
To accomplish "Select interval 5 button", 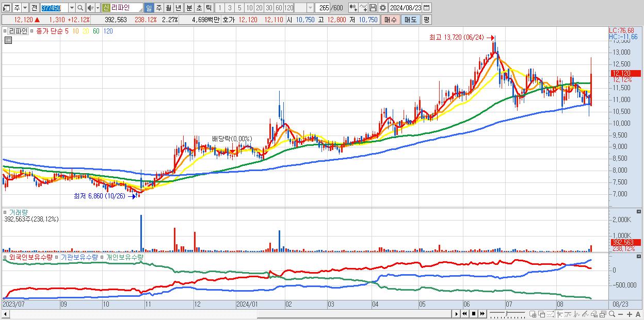I will click(x=239, y=8).
